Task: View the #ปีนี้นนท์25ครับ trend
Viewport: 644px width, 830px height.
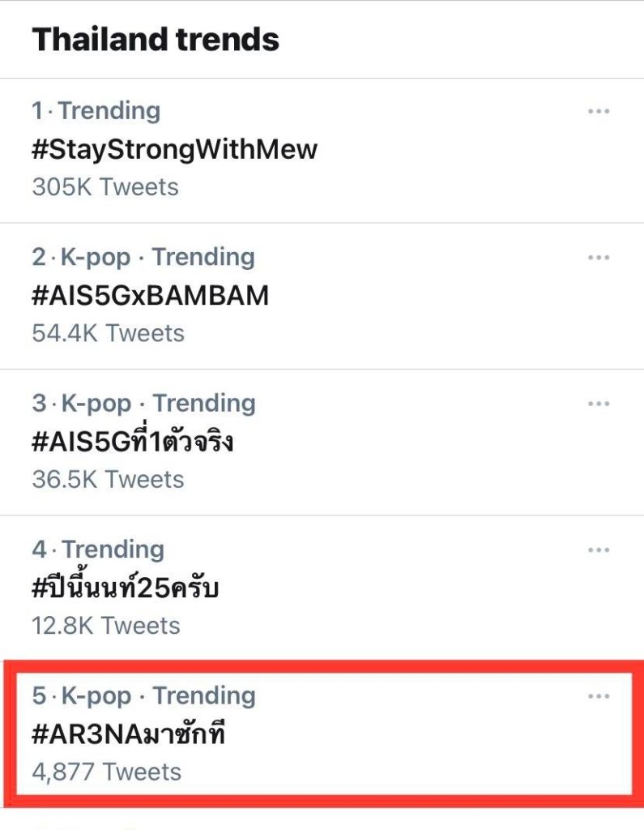Action: [x=126, y=588]
